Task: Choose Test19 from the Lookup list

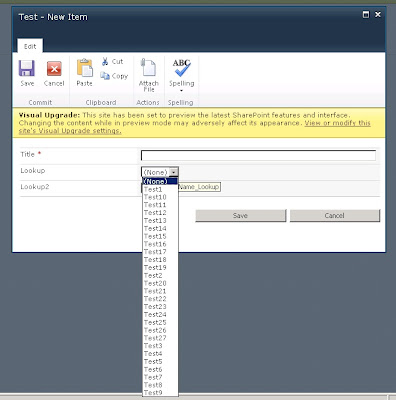Action: tap(160, 268)
